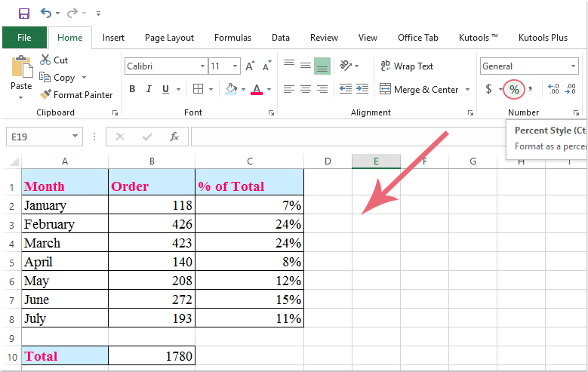The image size is (588, 372).
Task: Click the Save icon in the title bar
Action: point(23,14)
